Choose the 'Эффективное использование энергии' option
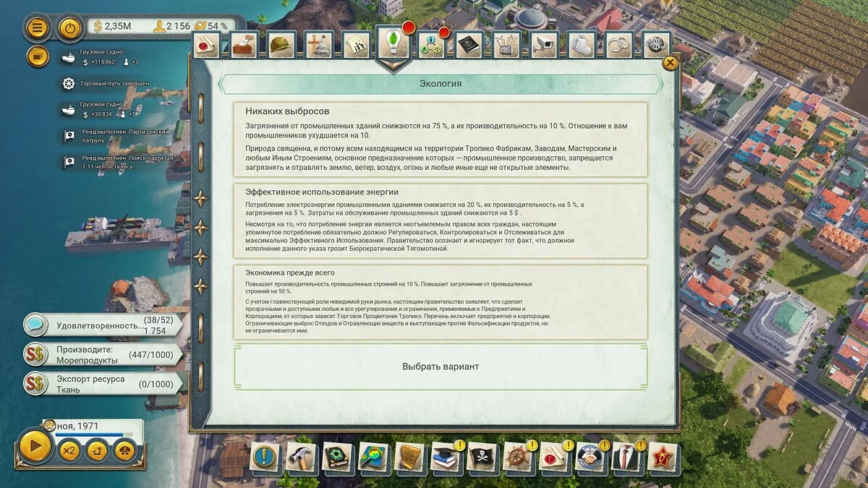868x488 pixels. [x=441, y=221]
